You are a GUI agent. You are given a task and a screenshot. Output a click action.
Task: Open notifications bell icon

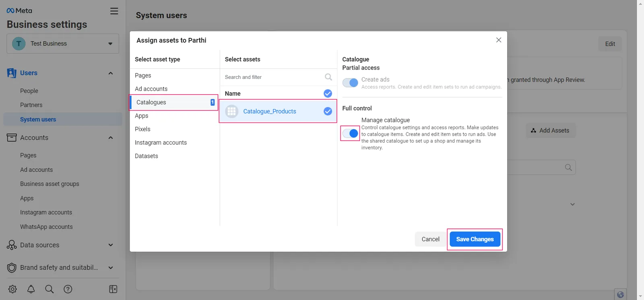tap(31, 289)
